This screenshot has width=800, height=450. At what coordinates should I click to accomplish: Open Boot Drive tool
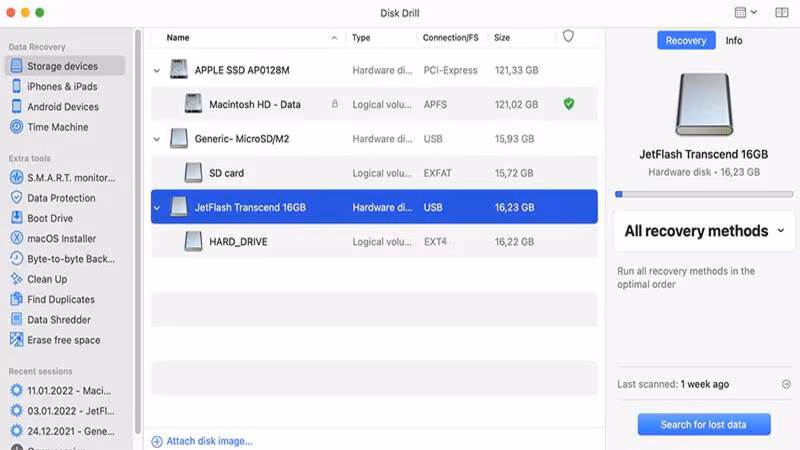tap(41, 218)
